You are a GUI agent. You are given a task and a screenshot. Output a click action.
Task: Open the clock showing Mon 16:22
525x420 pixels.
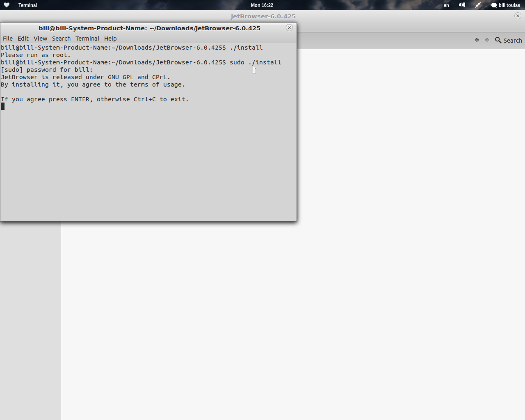(x=262, y=5)
